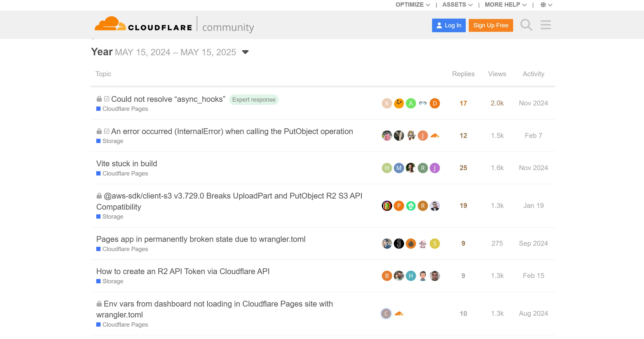This screenshot has width=644, height=339.
Task: Open the Could not resolve async_hooks topic
Action: coord(168,99)
